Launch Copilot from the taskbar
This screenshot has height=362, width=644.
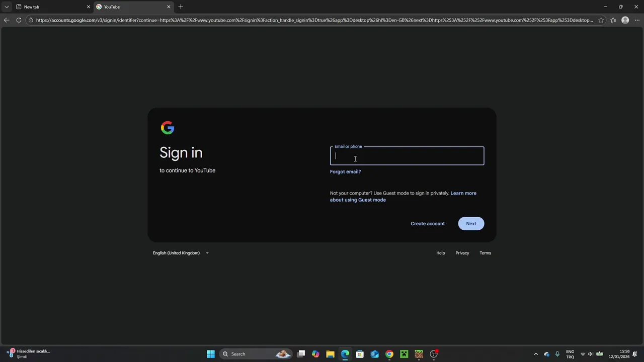pos(315,354)
